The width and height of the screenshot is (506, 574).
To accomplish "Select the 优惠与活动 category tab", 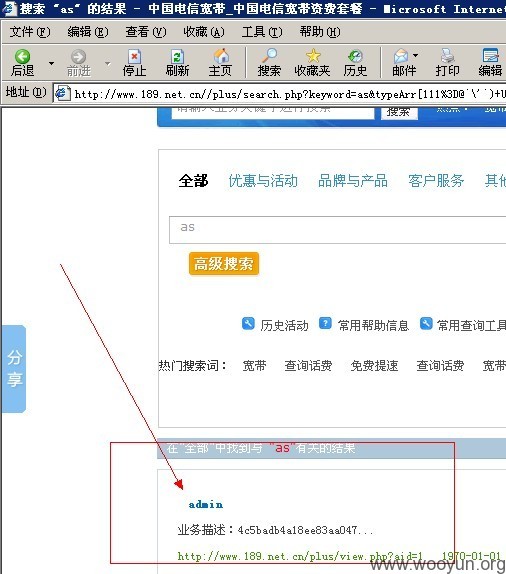I will point(263,181).
